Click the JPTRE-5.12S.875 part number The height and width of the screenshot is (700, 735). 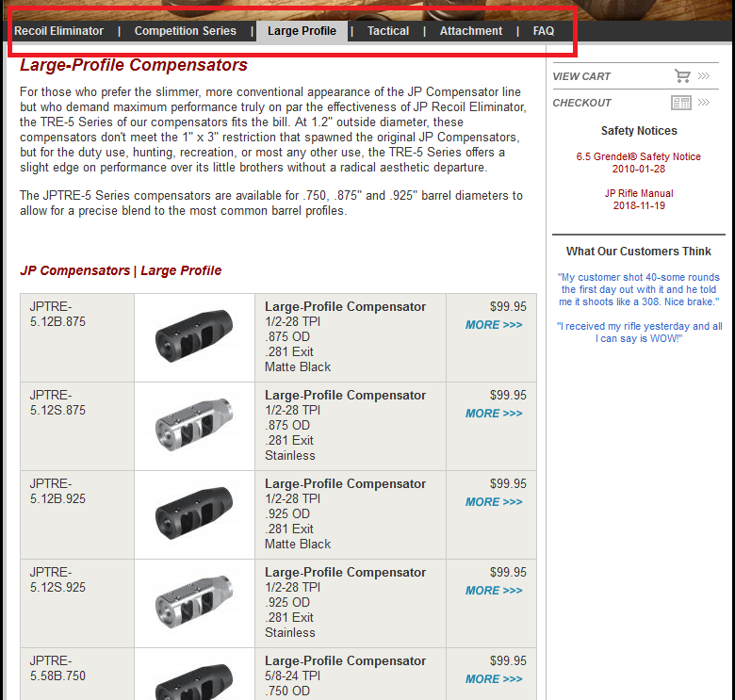(57, 402)
